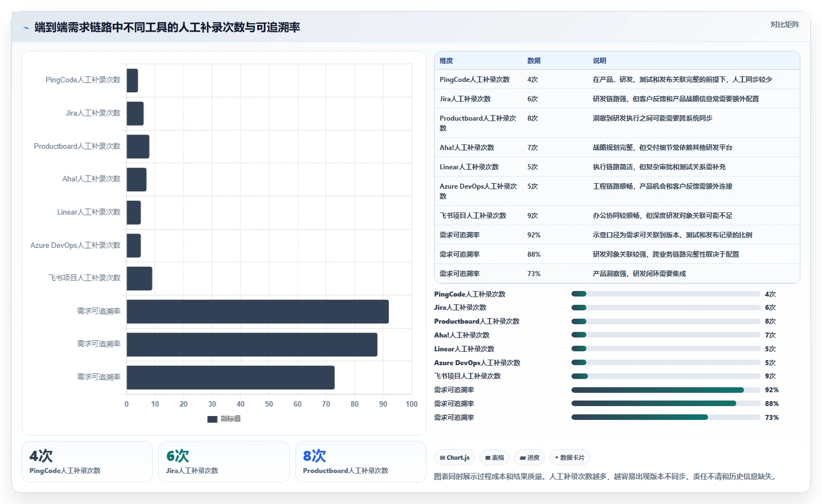Click the 表格 tag
822x504 pixels.
(495, 458)
